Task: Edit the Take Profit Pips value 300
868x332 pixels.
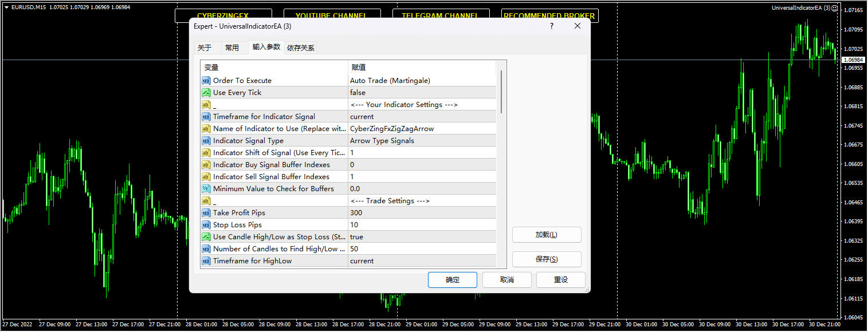Action: point(422,213)
